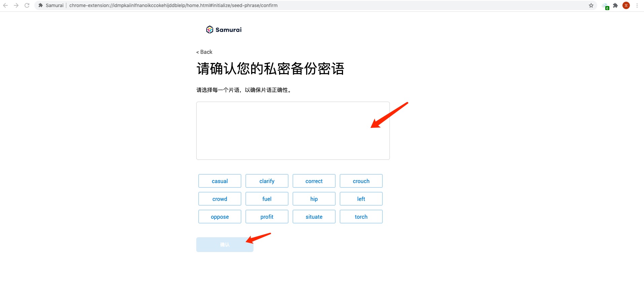Select the word left
This screenshot has height=281, width=644.
click(x=361, y=199)
